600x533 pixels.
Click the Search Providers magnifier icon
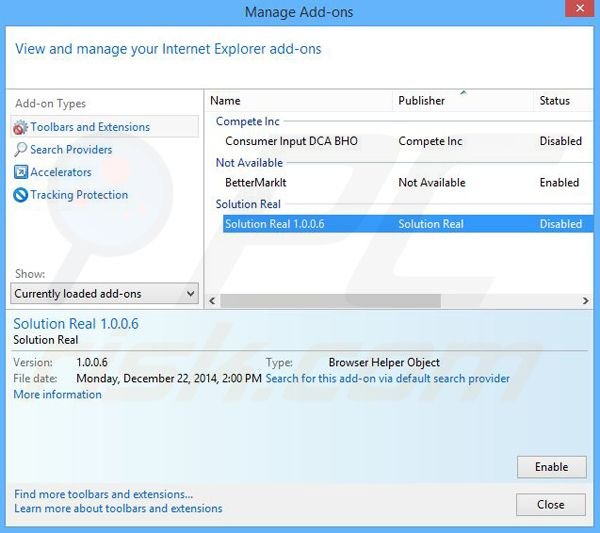click(x=20, y=150)
